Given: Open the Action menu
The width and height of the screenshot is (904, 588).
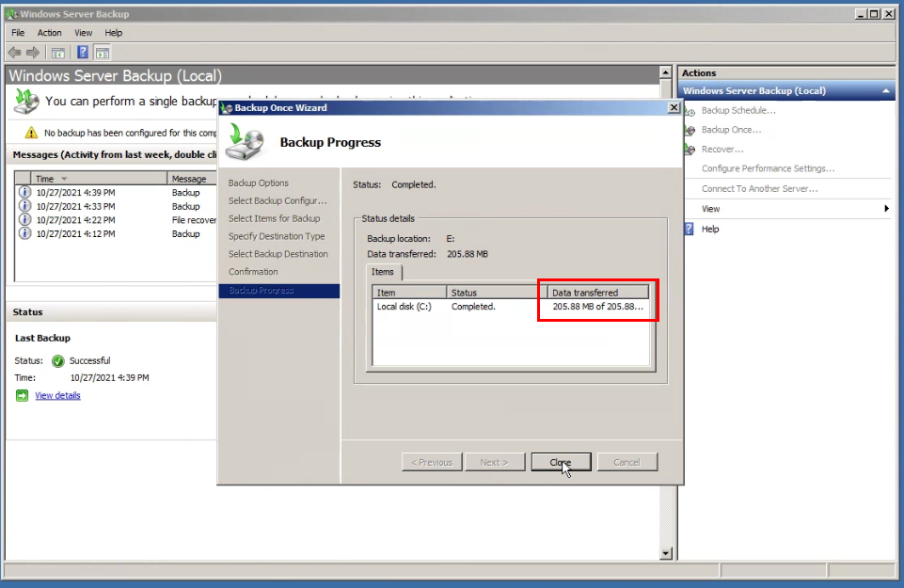Looking at the screenshot, I should coord(50,33).
